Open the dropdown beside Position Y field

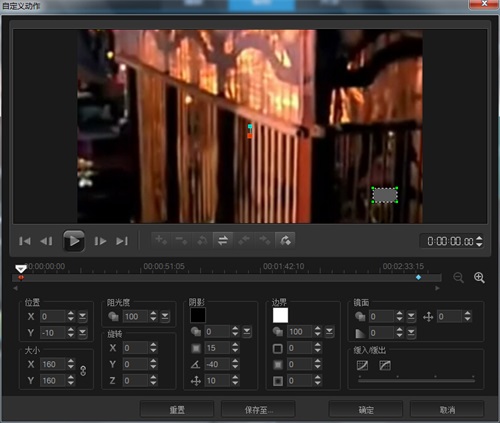[x=82, y=332]
